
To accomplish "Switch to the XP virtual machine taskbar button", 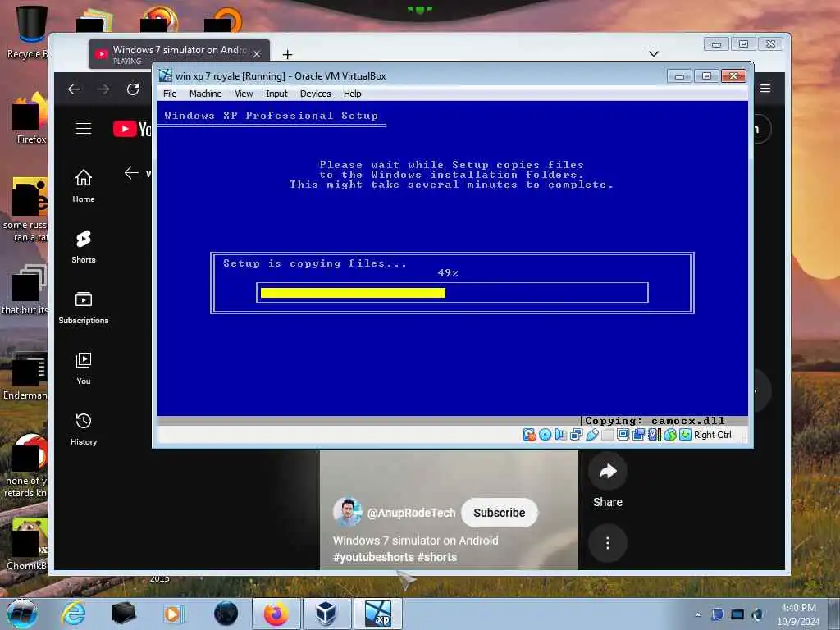I will 377,614.
